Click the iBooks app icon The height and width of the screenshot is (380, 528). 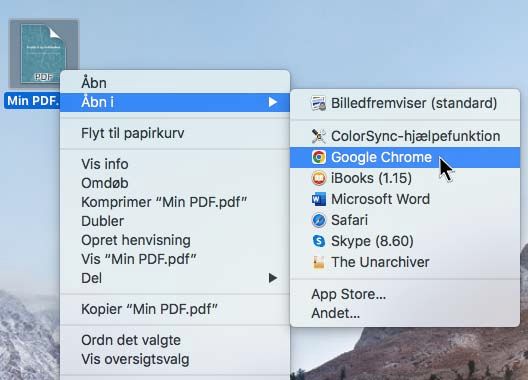[319, 178]
